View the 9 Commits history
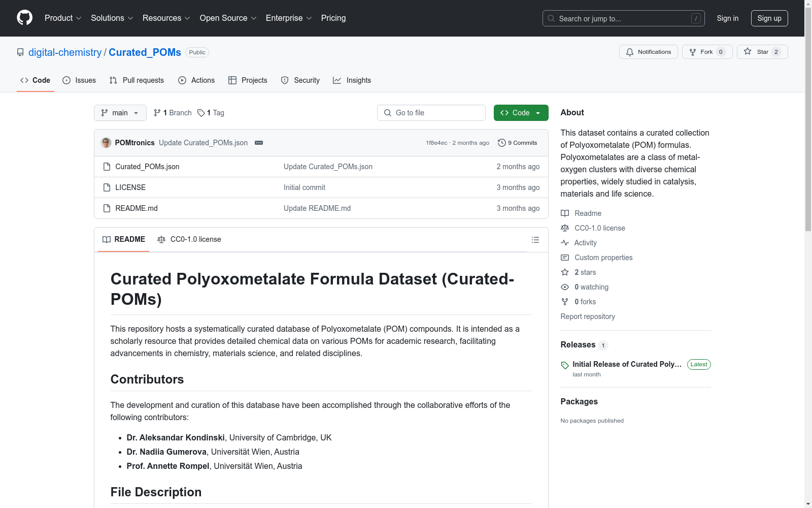Screen dimensions: 812x508 518,143
